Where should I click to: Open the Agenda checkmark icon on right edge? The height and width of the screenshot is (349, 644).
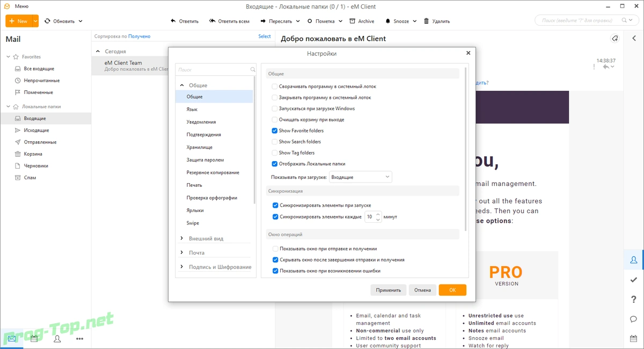click(x=634, y=280)
